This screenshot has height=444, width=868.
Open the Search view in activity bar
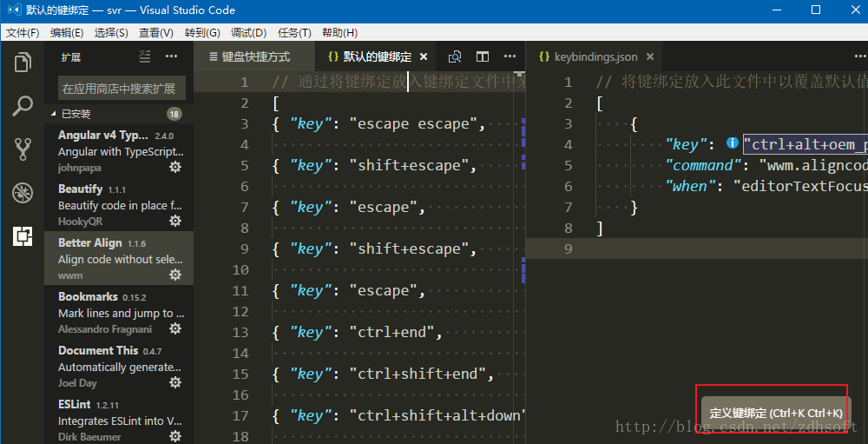pos(23,106)
